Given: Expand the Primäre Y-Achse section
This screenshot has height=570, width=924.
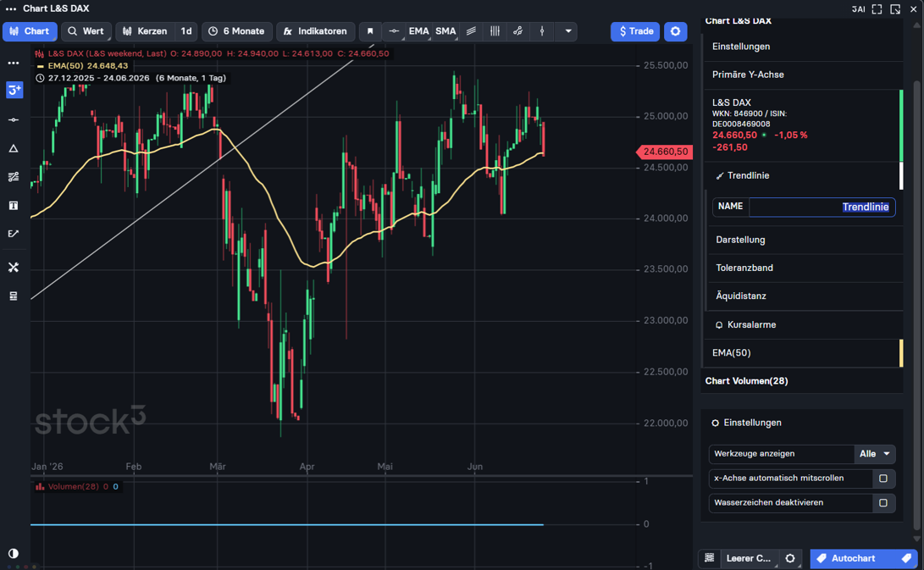Looking at the screenshot, I should [801, 75].
